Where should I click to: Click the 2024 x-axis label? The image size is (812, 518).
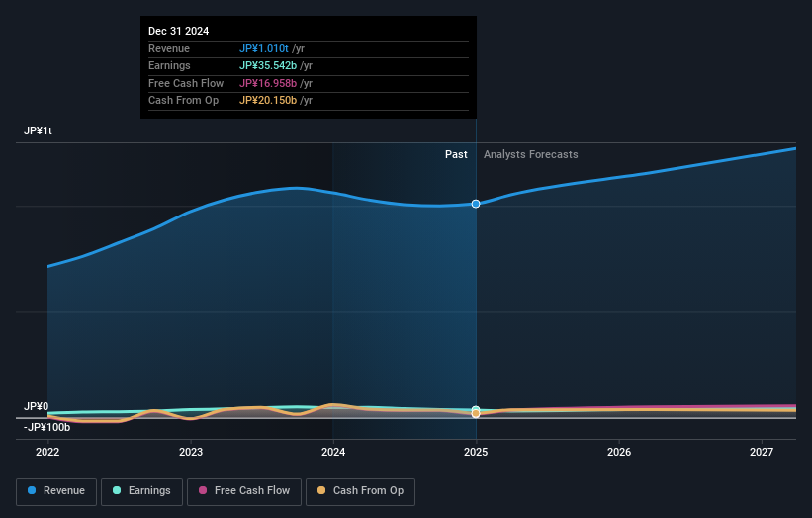333,452
